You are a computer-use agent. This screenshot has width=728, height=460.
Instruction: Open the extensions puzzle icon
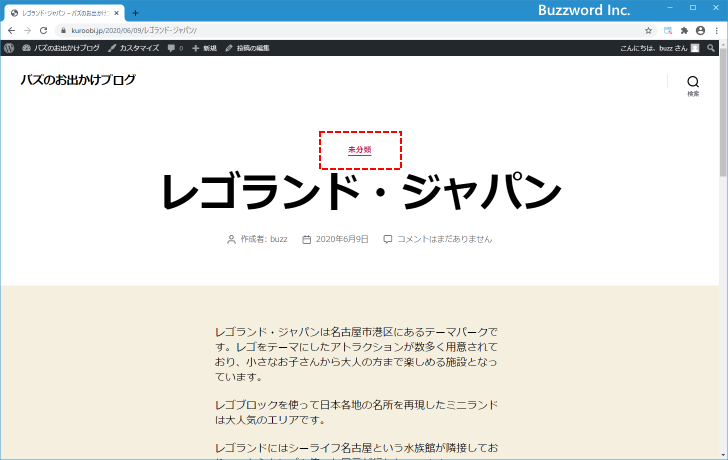tap(684, 31)
